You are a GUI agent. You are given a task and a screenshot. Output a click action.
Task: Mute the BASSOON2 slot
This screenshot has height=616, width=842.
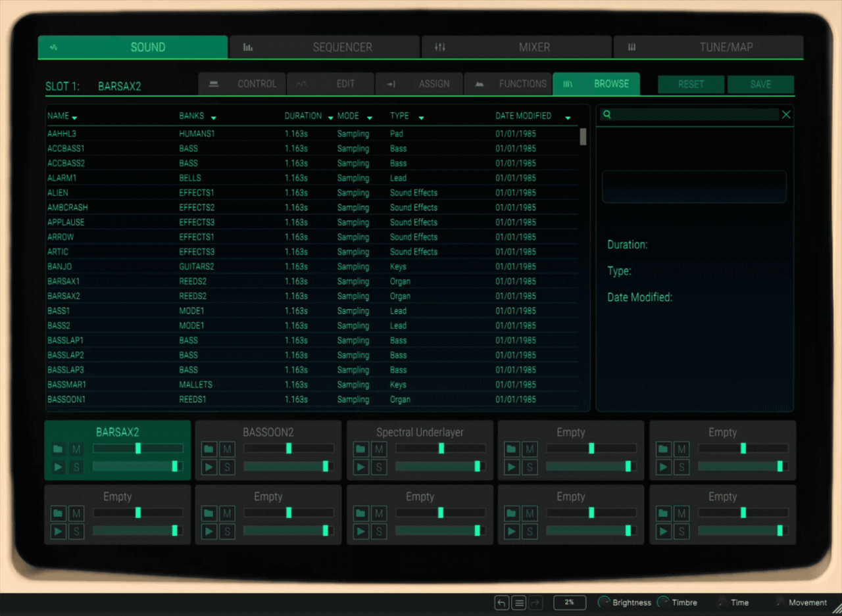click(228, 449)
